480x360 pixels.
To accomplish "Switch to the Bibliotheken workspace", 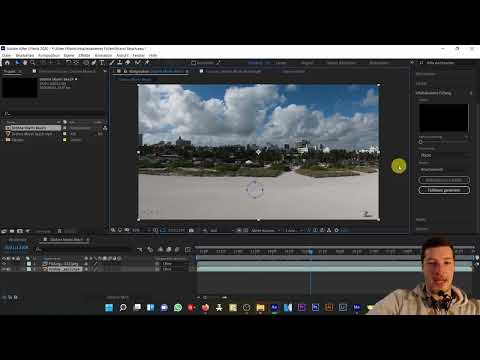I will pos(379,63).
